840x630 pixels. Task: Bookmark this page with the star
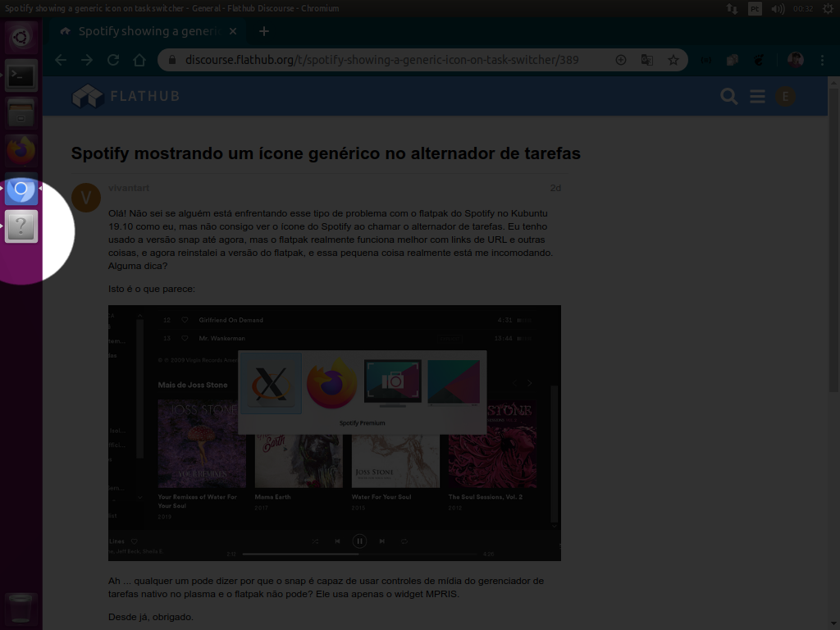coord(673,60)
